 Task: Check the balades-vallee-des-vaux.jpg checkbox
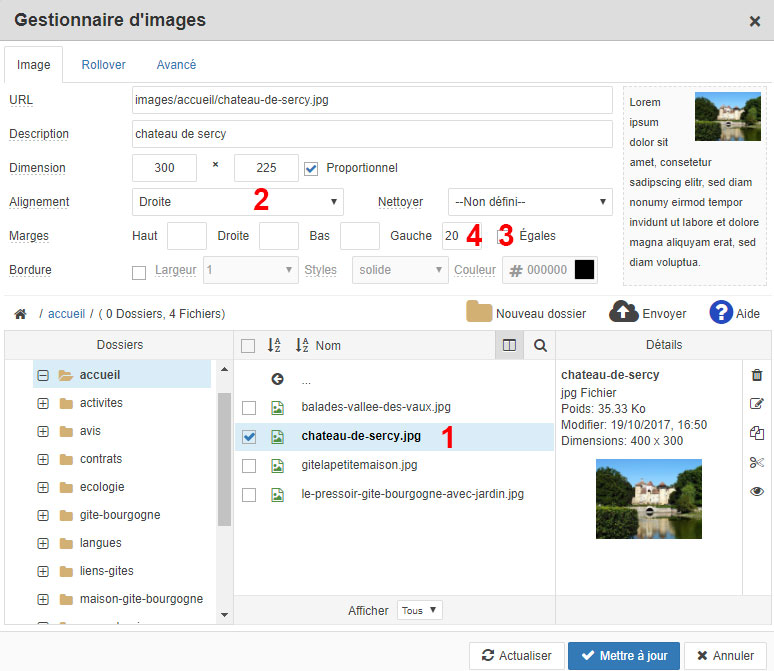click(x=249, y=408)
